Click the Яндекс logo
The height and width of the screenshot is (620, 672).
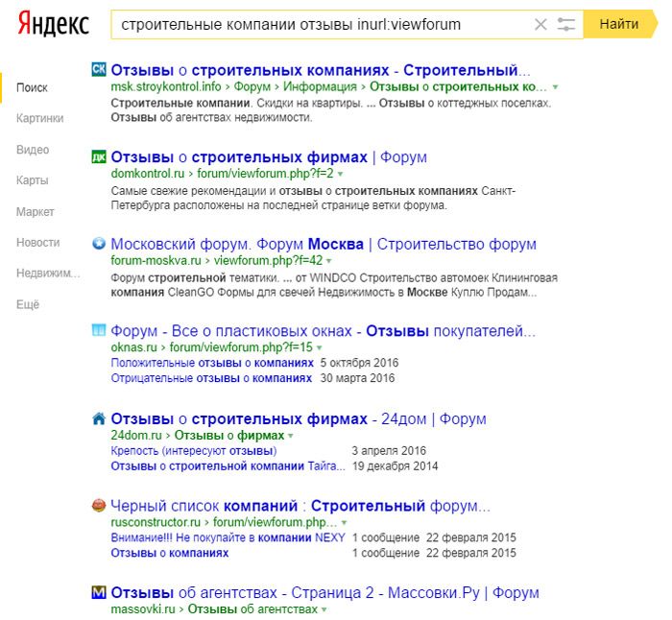54,24
